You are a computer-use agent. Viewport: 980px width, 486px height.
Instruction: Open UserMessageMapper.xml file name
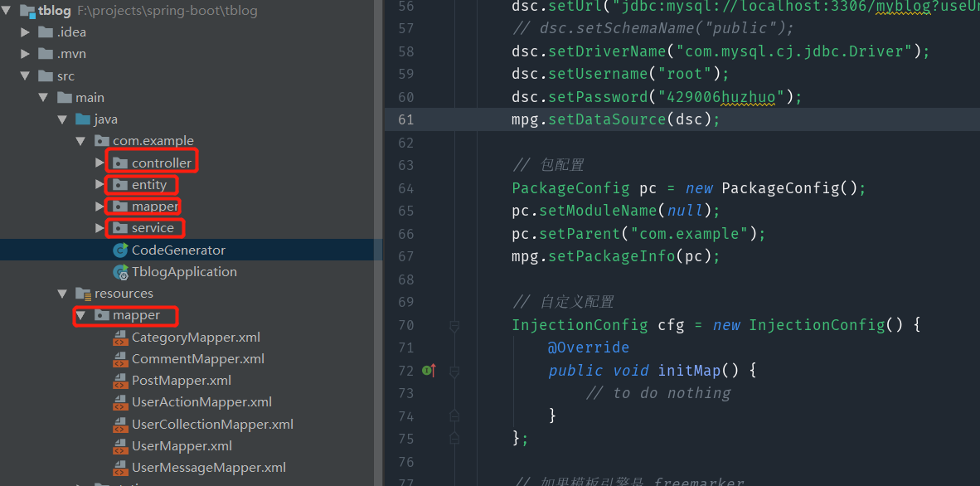[209, 467]
